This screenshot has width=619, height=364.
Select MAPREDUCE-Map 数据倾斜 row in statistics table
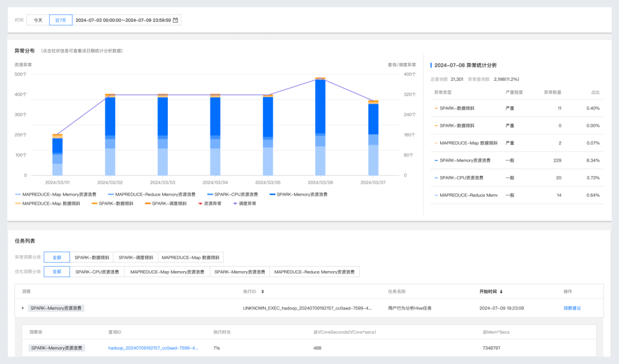click(517, 143)
